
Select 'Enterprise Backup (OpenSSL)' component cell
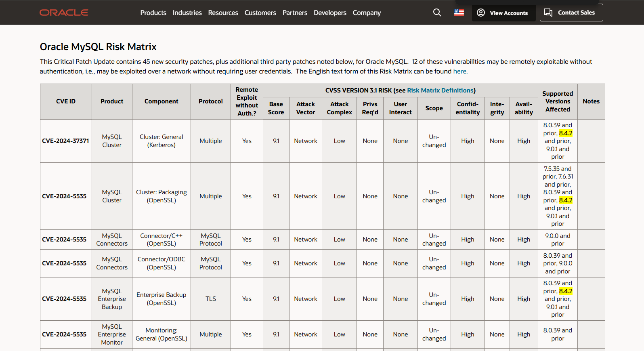(x=162, y=299)
